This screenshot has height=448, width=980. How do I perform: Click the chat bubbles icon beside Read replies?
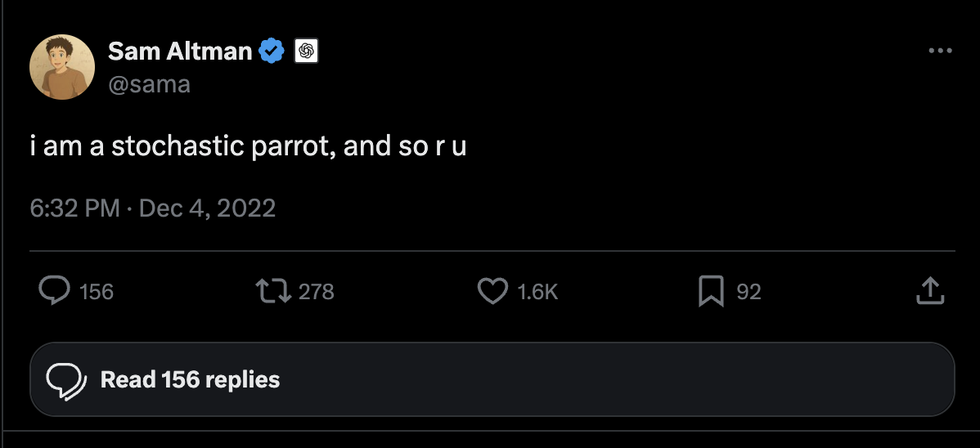[67, 379]
